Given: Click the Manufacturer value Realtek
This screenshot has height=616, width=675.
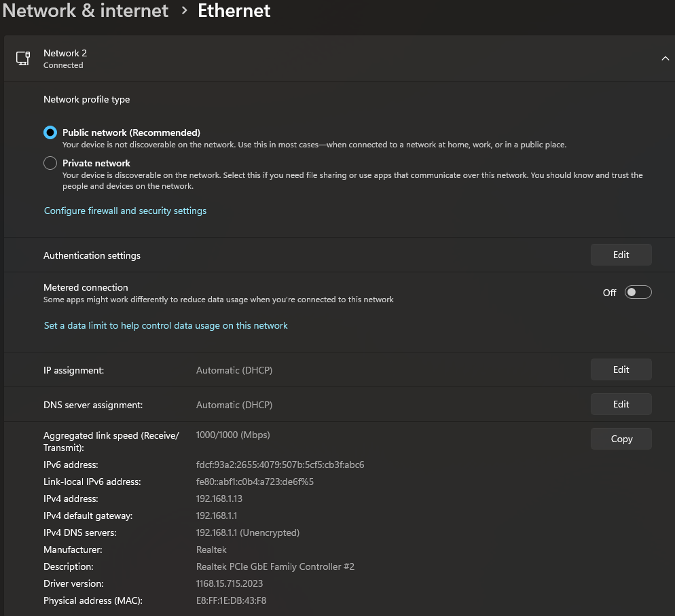Looking at the screenshot, I should (211, 549).
